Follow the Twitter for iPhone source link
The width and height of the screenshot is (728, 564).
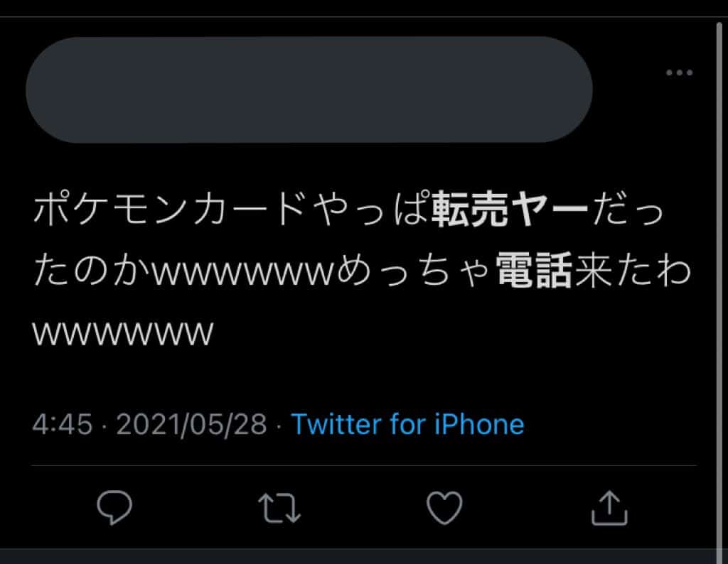point(407,424)
